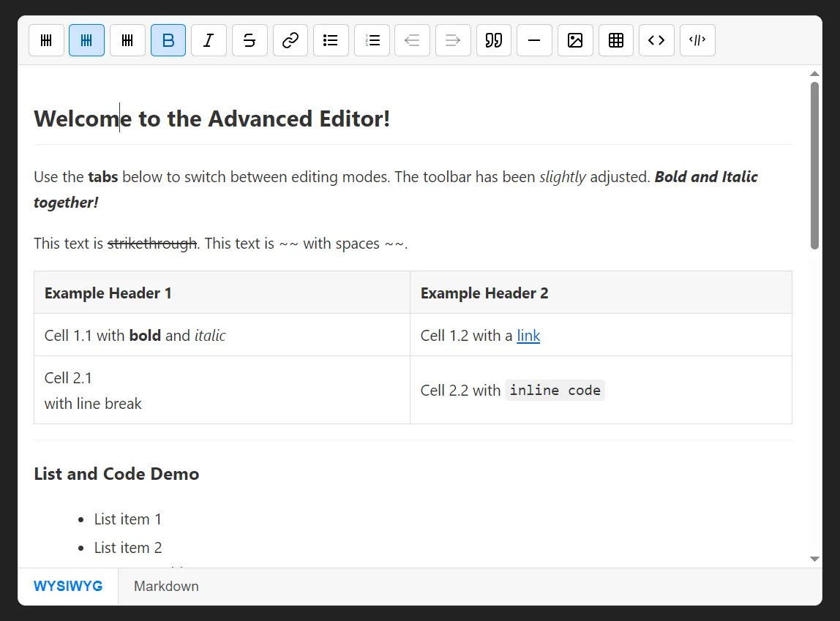Screen dimensions: 840x621
Task: Apply Heading 3 formatting
Action: pyautogui.click(x=127, y=40)
